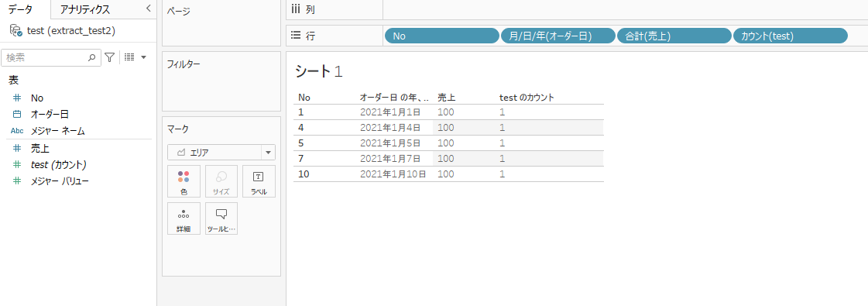Click row header No 10
868x306 pixels.
click(304, 174)
